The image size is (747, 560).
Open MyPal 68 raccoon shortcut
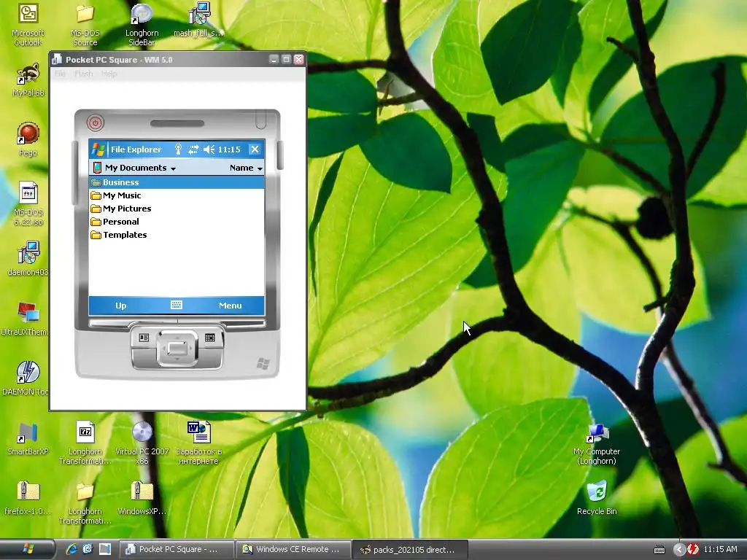[28, 80]
